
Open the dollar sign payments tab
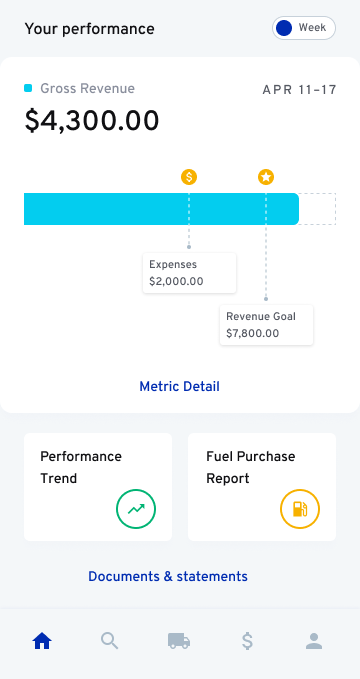point(247,641)
